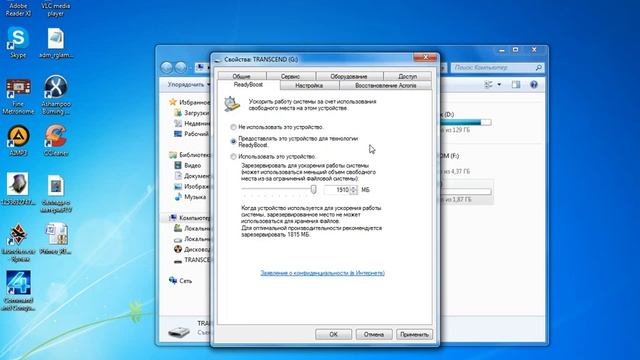This screenshot has width=640, height=360.
Task: Close the TRANSCEND properties dialog
Action: point(425,57)
